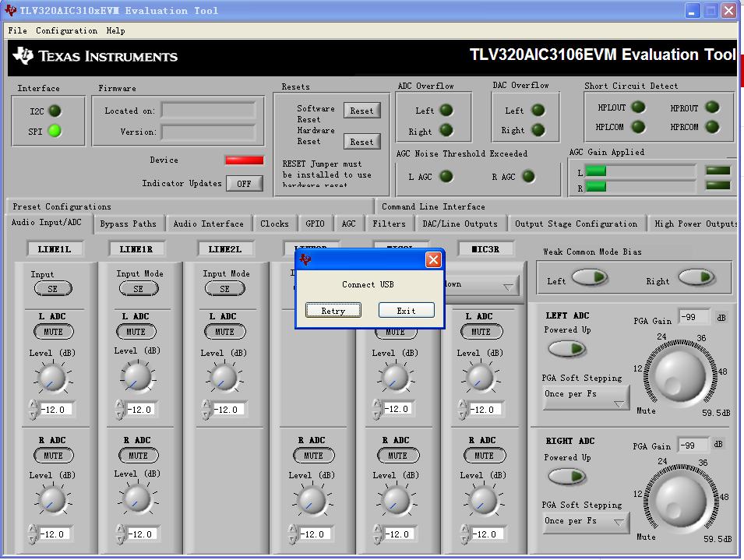Image resolution: width=744 pixels, height=560 pixels.
Task: Click LINE2L L ADC level stepper arrows
Action: point(206,410)
